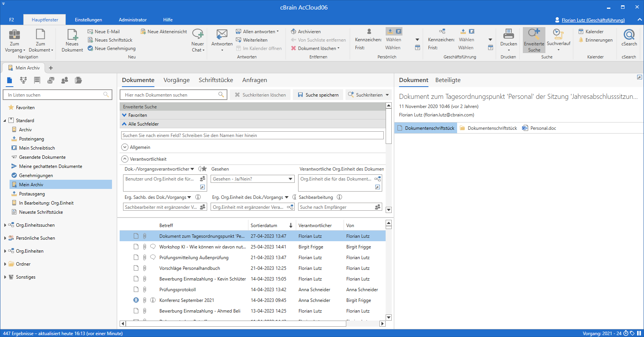Create a Neue E-Mail
644x337 pixels.
(x=104, y=32)
